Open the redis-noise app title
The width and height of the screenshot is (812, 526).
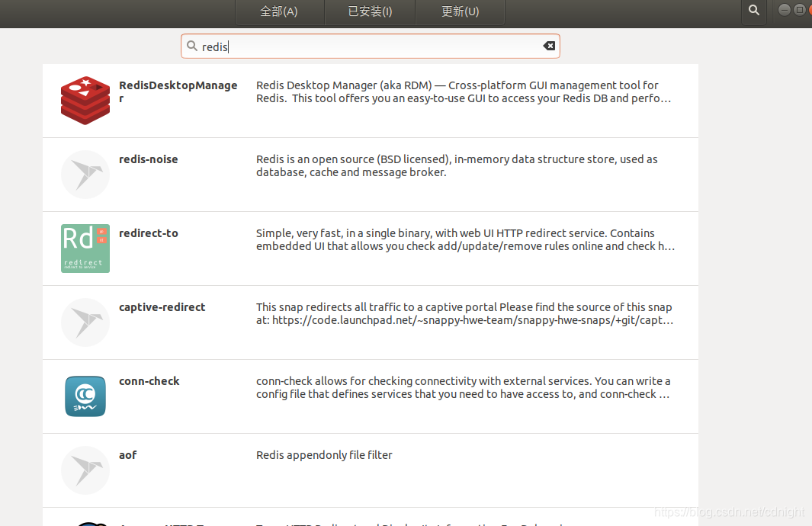pos(149,159)
